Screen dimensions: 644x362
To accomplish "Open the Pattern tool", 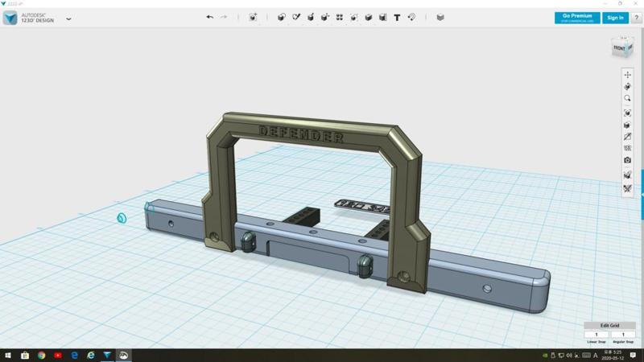I will (339, 17).
